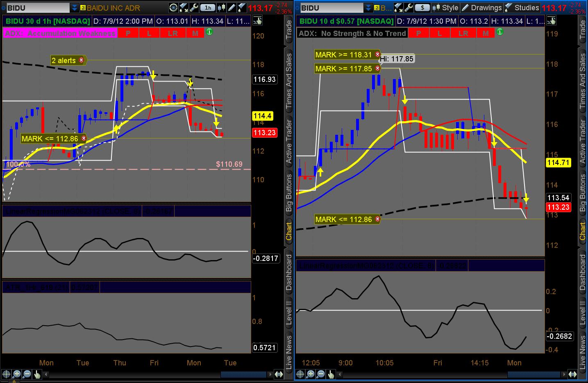Click crosshair icon at bottom of left chart
The width and height of the screenshot is (588, 383).
point(7,374)
